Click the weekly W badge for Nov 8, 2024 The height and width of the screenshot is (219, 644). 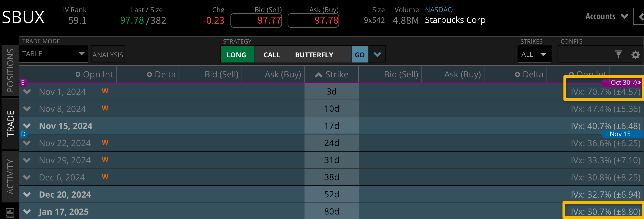[x=105, y=108]
